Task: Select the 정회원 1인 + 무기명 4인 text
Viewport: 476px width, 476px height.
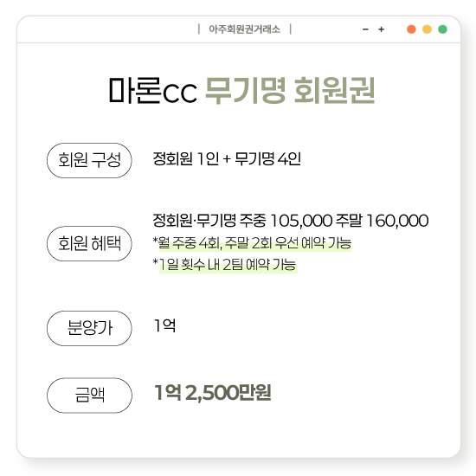Action: [x=227, y=158]
